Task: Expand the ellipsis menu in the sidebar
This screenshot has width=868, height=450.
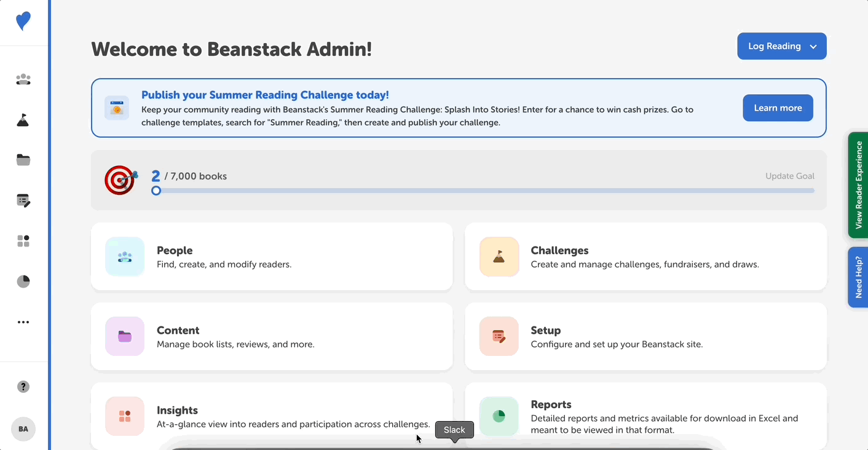Action: point(23,322)
